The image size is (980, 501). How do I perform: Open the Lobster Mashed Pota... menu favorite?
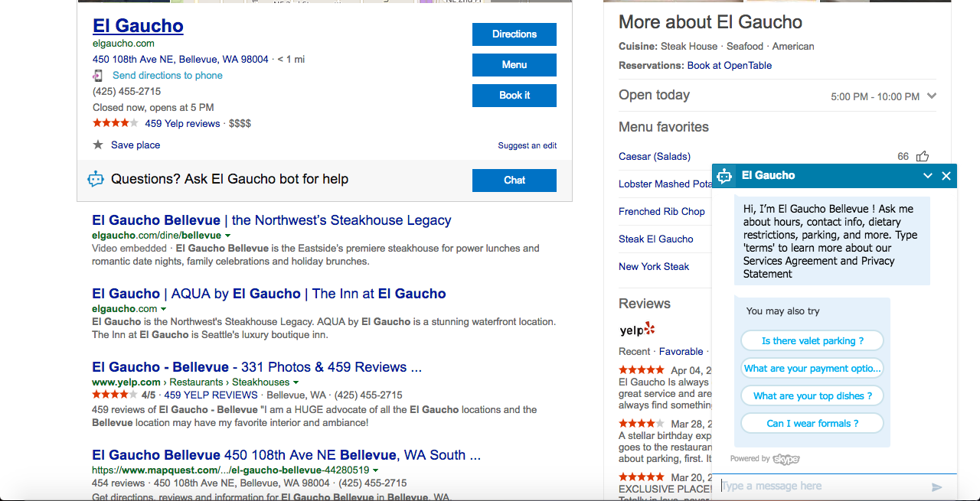point(665,184)
